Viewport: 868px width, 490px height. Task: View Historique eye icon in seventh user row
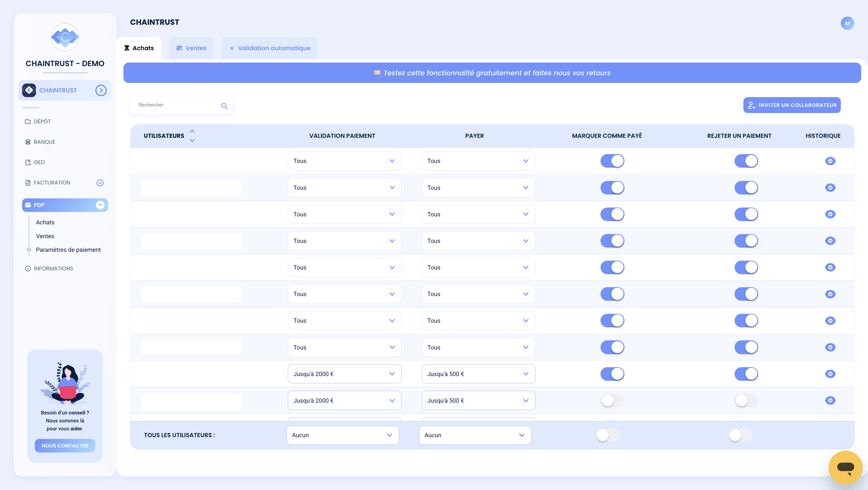tap(830, 321)
